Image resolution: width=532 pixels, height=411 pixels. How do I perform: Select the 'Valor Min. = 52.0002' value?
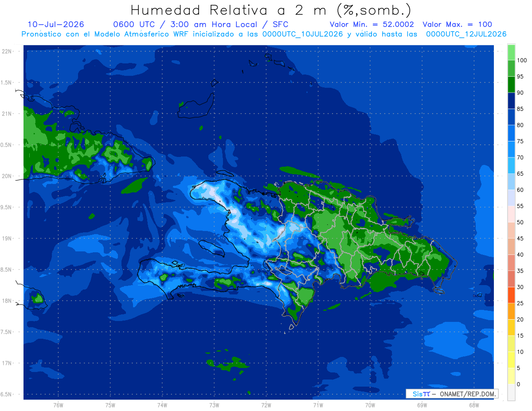point(372,24)
